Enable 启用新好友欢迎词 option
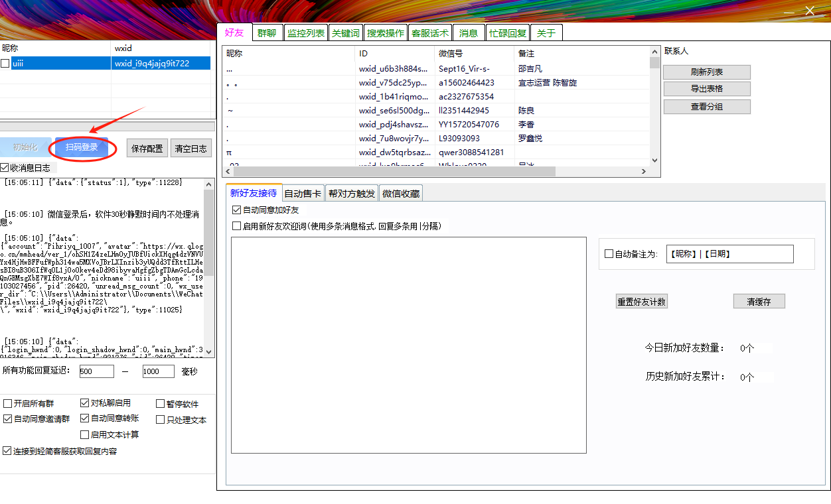This screenshot has height=504, width=831. [x=237, y=225]
